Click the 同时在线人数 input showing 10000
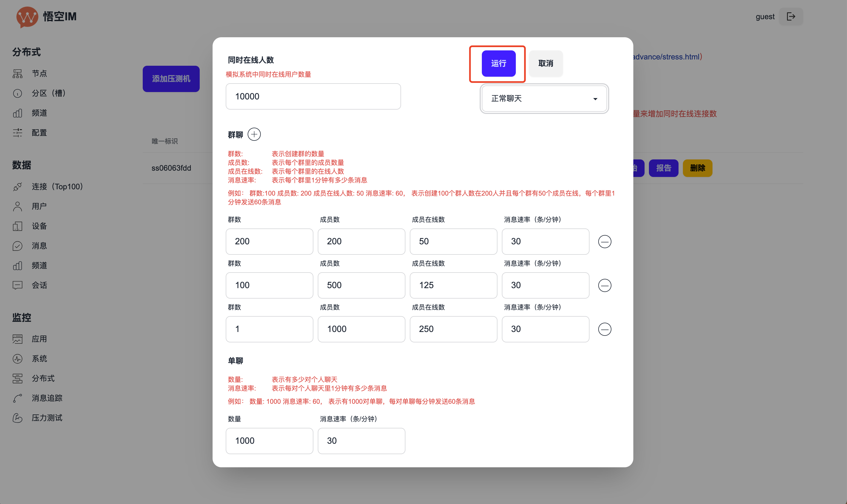Screen dimensions: 847x504 pos(313,96)
